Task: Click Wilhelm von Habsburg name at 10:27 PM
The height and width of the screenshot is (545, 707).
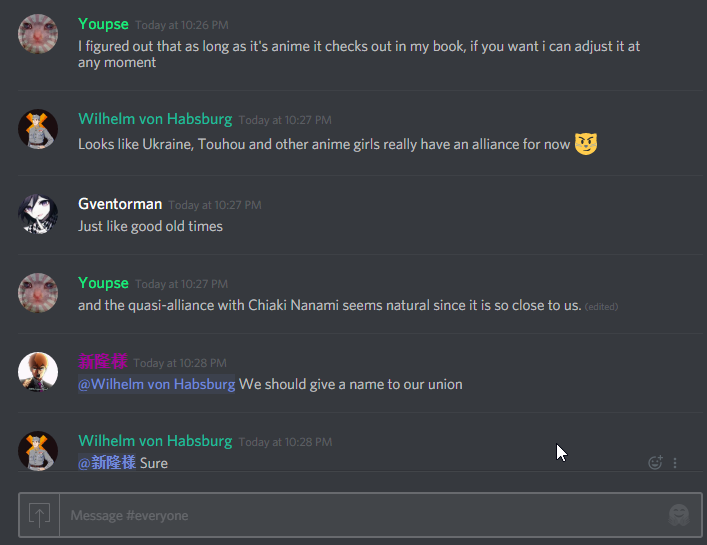Action: click(155, 119)
